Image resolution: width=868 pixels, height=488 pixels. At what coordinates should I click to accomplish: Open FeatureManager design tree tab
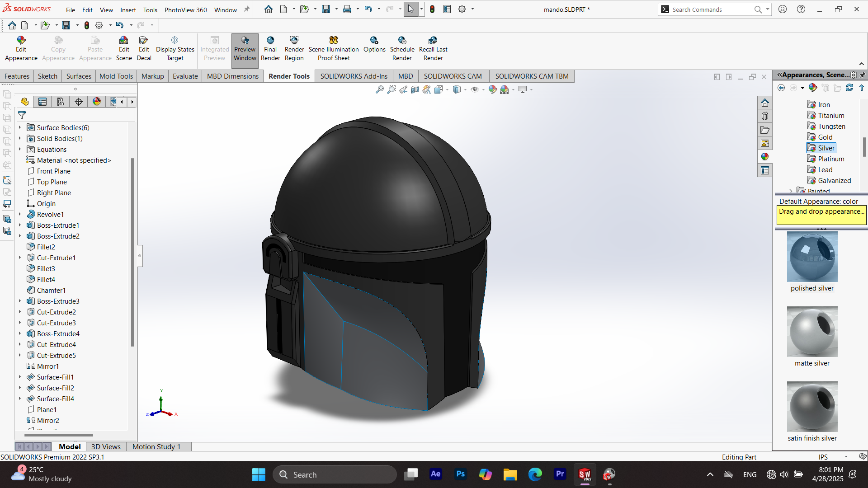(24, 102)
